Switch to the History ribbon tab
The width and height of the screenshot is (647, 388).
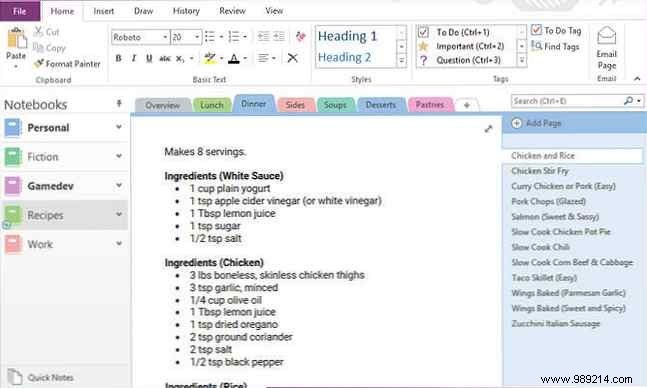coord(186,11)
